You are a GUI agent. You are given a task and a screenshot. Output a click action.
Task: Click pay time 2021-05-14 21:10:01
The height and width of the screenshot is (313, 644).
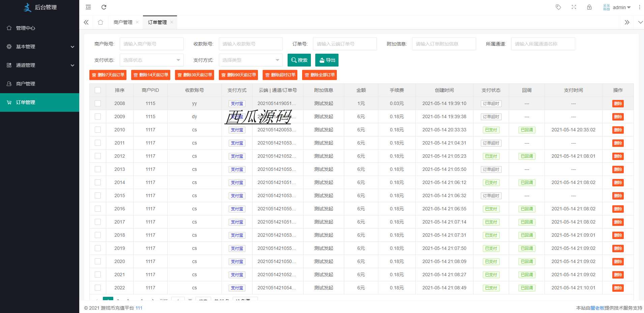point(573,288)
